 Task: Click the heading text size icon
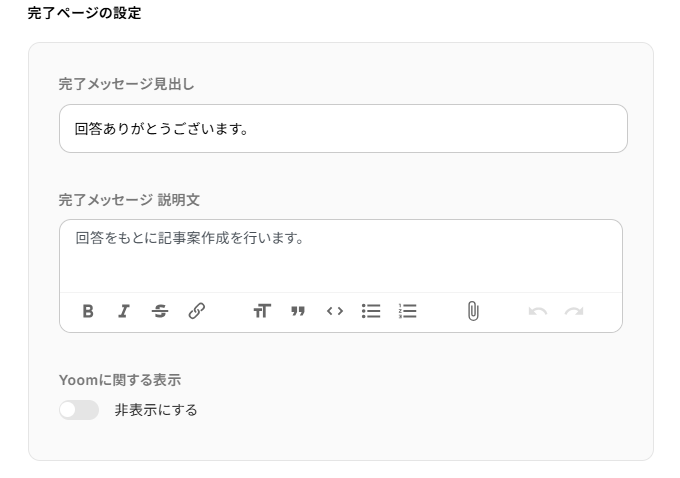point(262,311)
